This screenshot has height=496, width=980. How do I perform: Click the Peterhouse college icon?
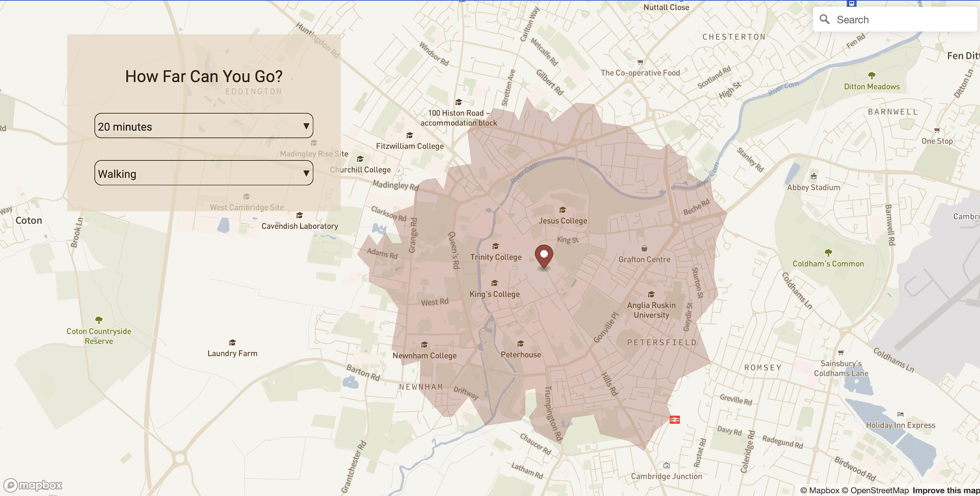pos(520,343)
